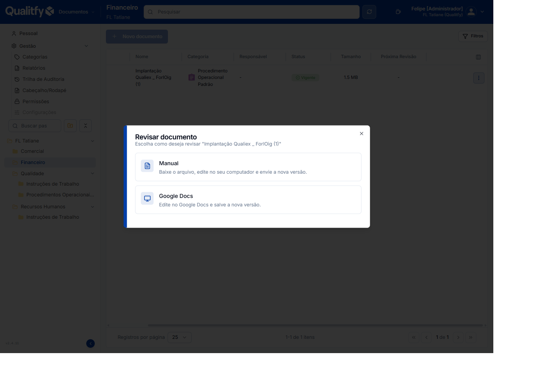Sort by Próxima Revisão column header

click(399, 57)
